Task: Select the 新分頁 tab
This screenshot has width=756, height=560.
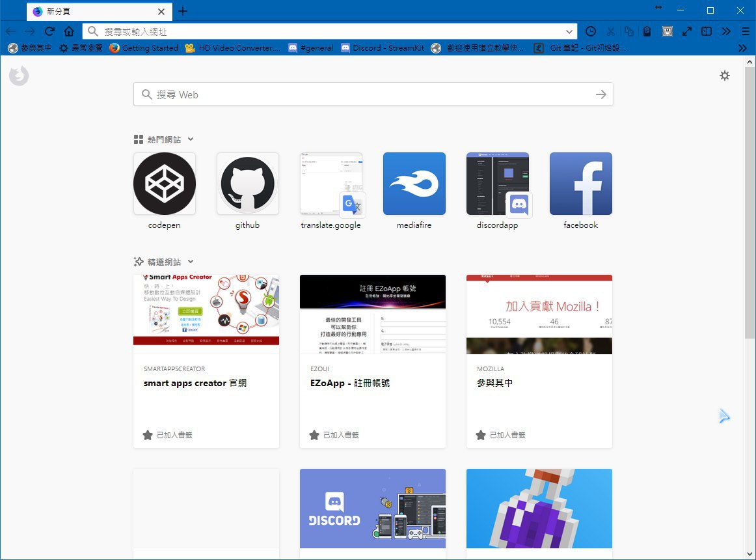Action: 91,12
